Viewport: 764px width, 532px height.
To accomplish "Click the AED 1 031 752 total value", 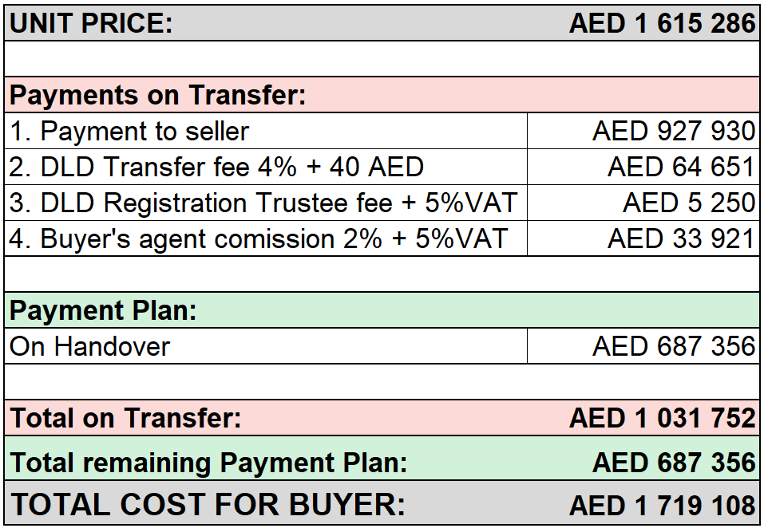I will (662, 418).
